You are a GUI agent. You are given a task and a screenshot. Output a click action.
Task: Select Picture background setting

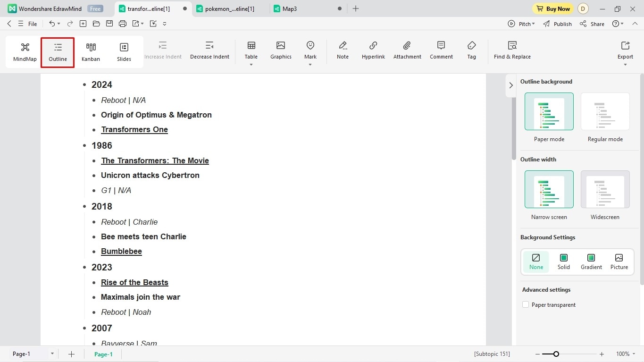tap(619, 261)
